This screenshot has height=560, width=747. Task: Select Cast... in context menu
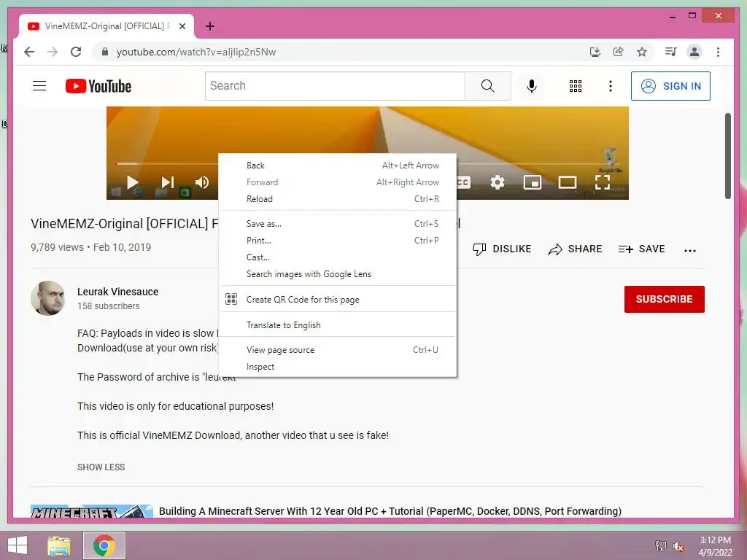click(x=338, y=257)
